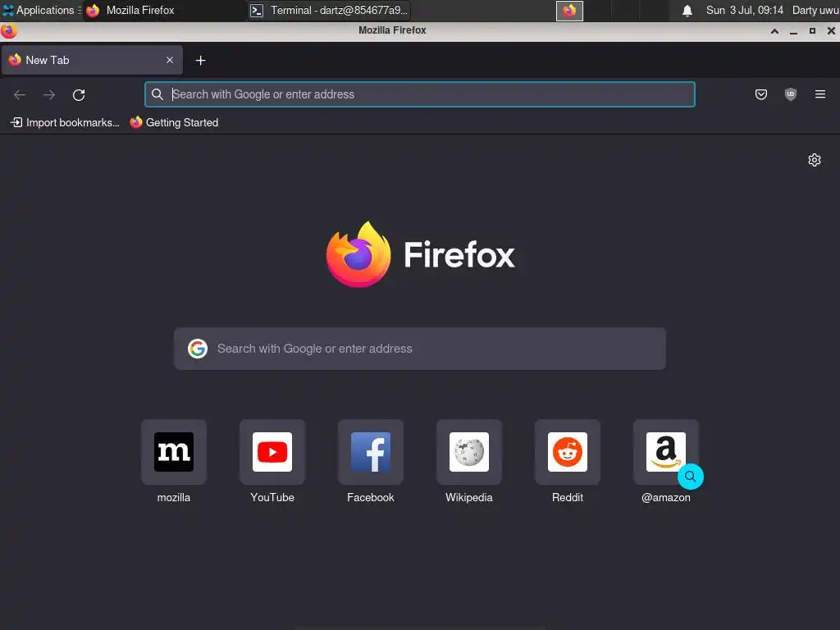Viewport: 840px width, 630px height.
Task: Select the workspace switcher Firefox thumbnail
Action: tap(569, 11)
